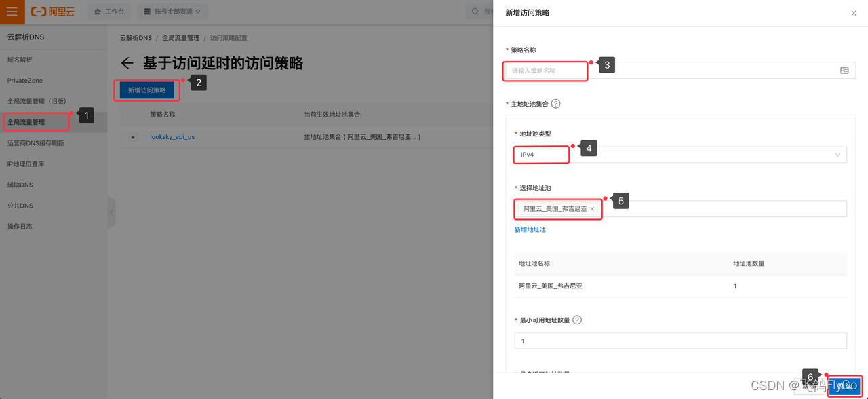Image resolution: width=868 pixels, height=399 pixels.
Task: Click the search magnifier icon
Action: 476,12
